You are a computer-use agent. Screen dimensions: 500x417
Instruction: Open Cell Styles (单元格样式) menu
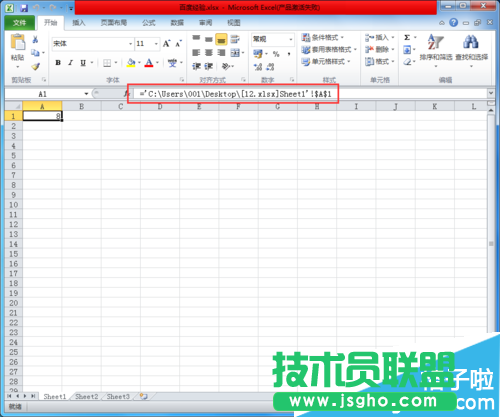[326, 62]
